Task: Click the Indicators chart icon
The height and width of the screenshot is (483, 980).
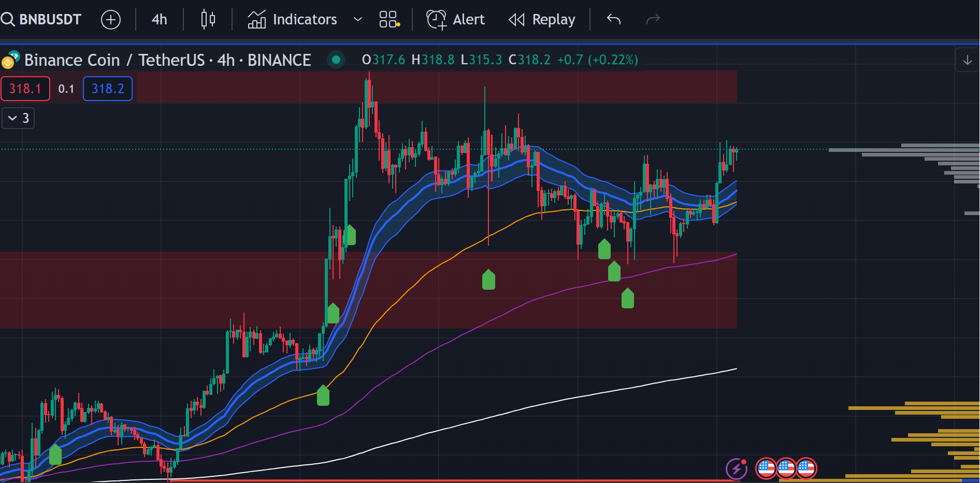Action: (256, 20)
